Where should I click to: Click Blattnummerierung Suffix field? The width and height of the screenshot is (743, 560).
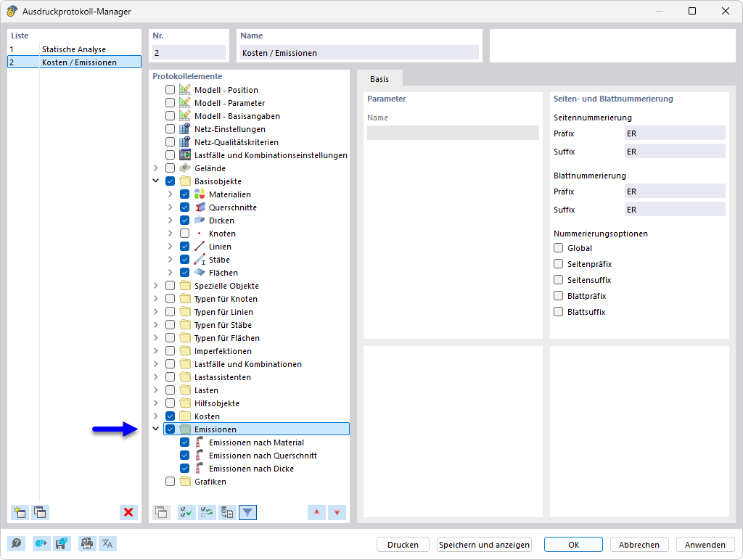coord(675,210)
